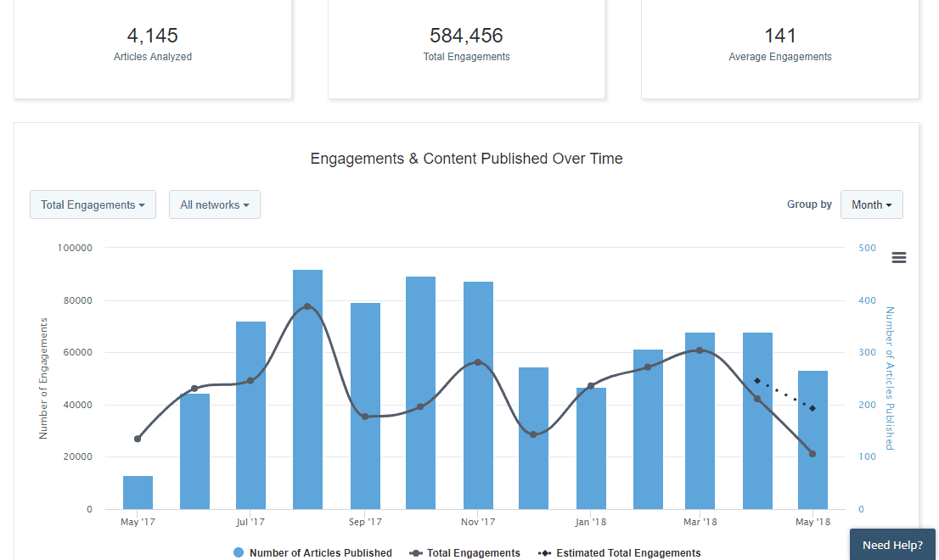Viewport: 939px width, 560px height.
Task: Click the May '18 estimated engagements diamond marker
Action: pos(812,409)
